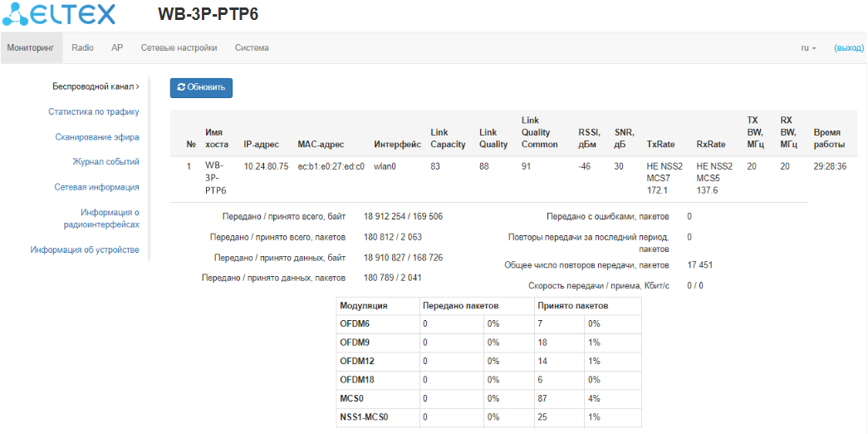
Task: Click TxRate HE NSS2 MCS7 172.1
Action: click(x=664, y=178)
